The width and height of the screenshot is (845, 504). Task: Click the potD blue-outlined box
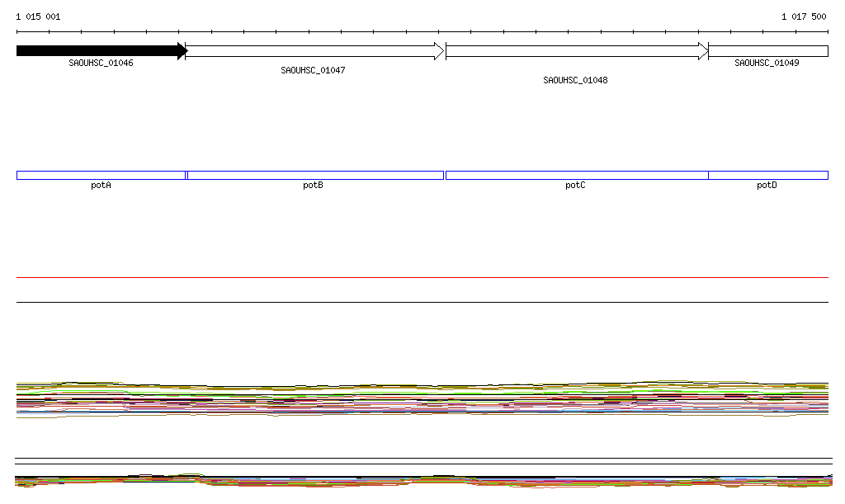(767, 175)
